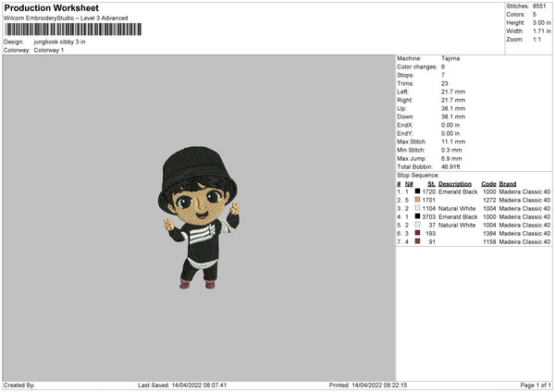Click Machine value Tajima
The image size is (555, 392).
tap(450, 58)
